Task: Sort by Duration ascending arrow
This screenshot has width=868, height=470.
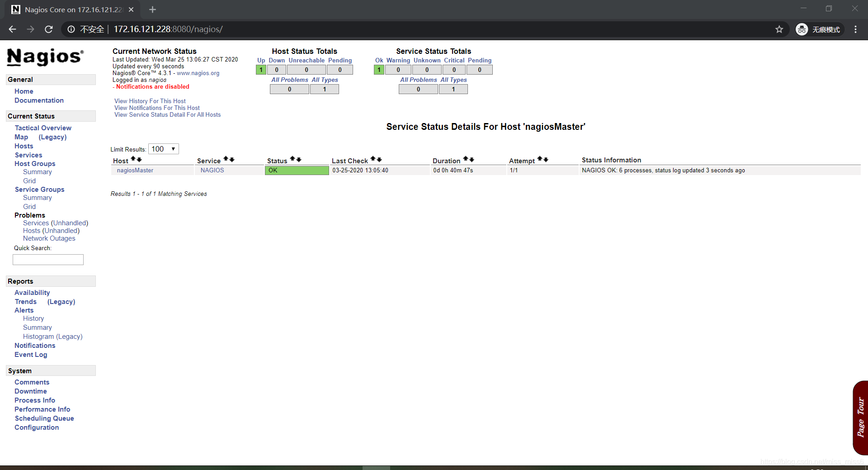Action: point(466,159)
